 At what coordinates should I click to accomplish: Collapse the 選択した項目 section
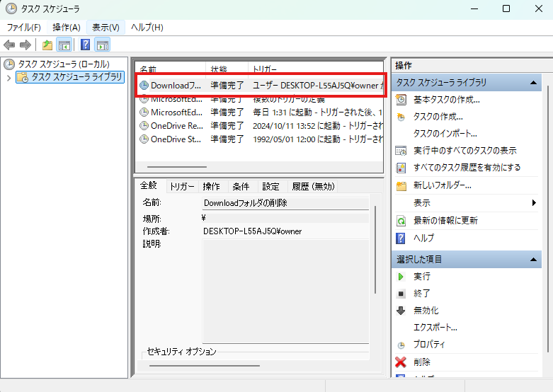[535, 260]
